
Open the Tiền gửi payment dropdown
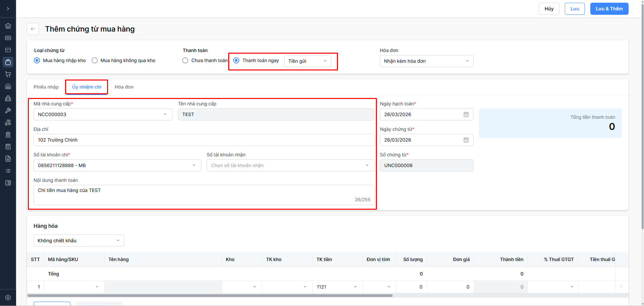[x=307, y=61]
